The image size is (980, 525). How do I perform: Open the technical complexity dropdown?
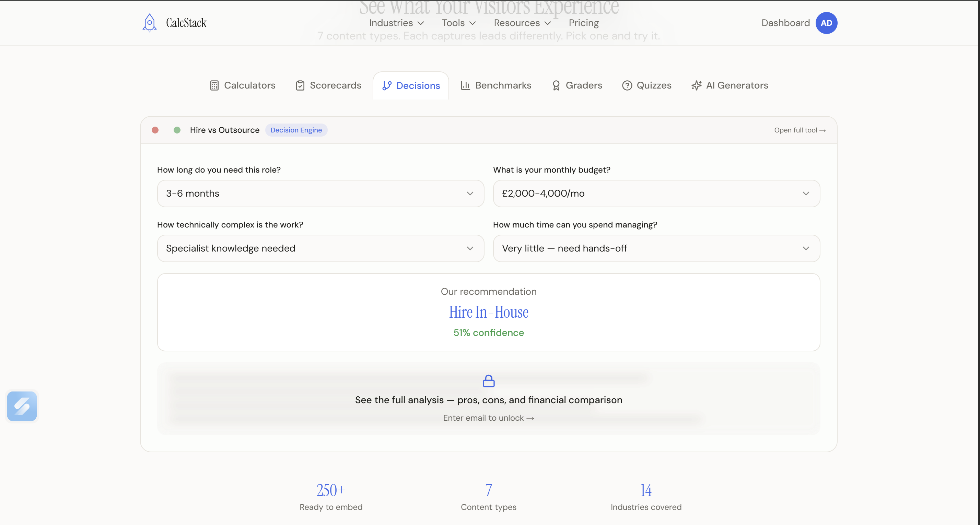pyautogui.click(x=320, y=248)
